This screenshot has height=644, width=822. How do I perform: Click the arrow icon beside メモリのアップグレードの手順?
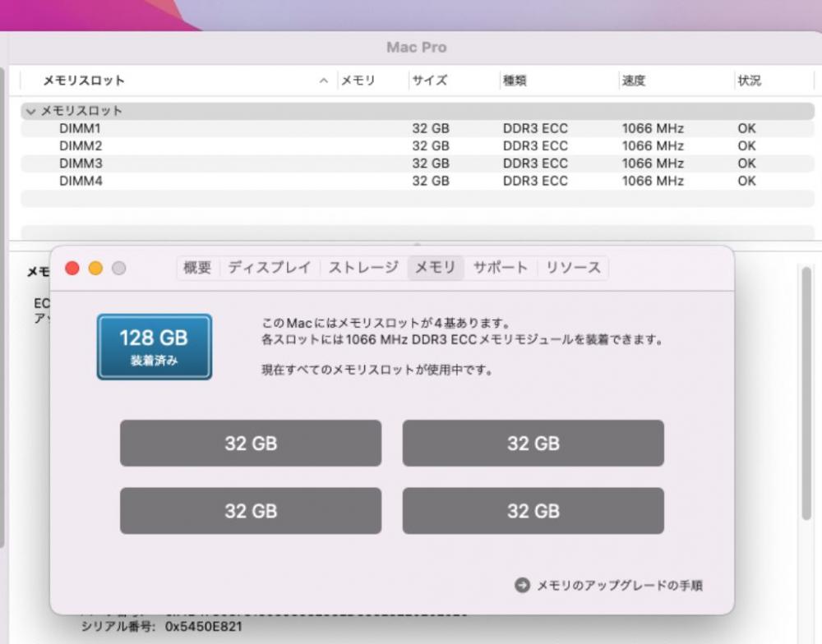tap(522, 585)
